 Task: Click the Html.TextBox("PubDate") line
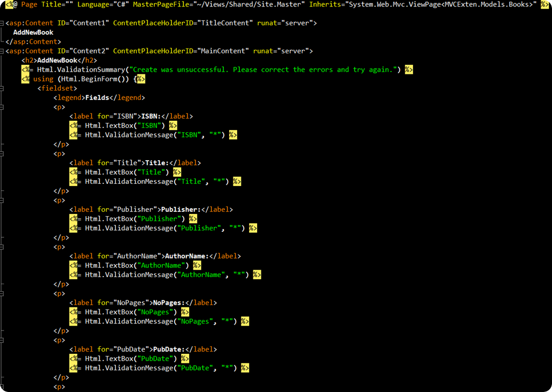tap(129, 359)
